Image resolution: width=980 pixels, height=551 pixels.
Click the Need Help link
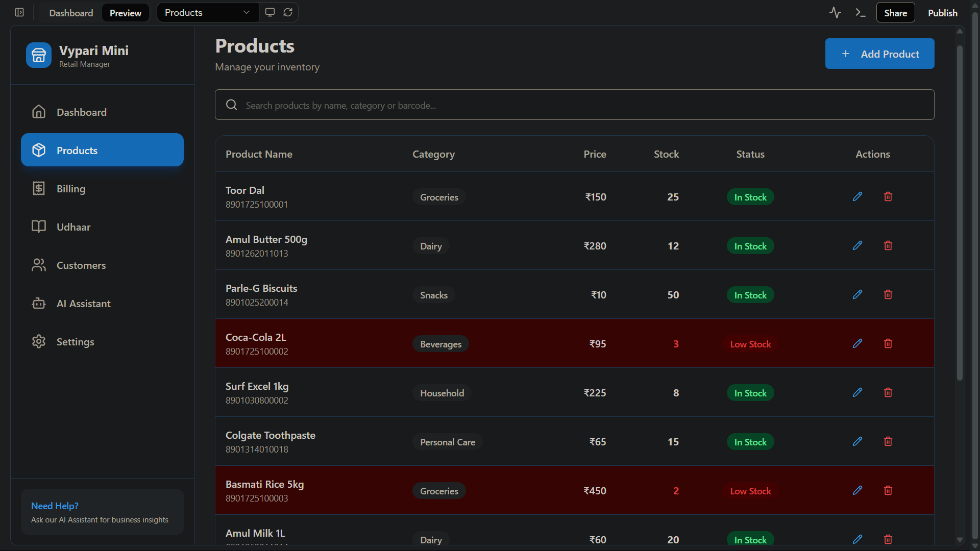(55, 506)
